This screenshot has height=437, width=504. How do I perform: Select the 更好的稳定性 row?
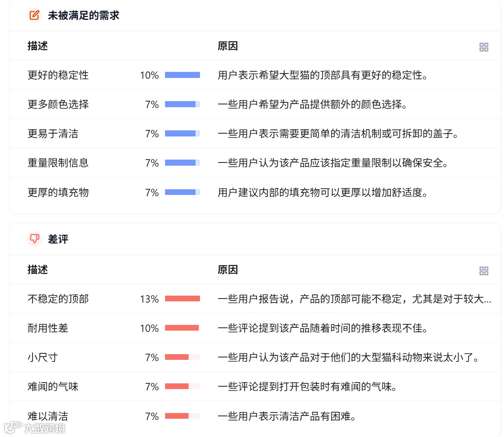[x=58, y=75]
